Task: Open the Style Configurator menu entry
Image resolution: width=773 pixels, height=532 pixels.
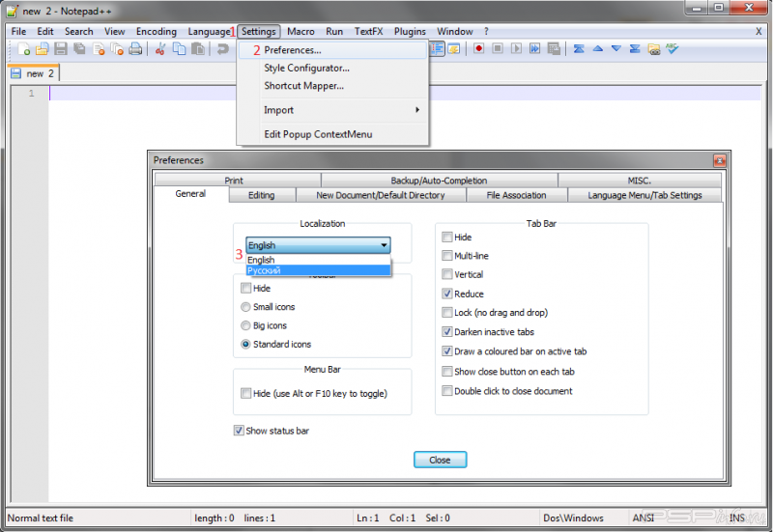Action: tap(306, 68)
